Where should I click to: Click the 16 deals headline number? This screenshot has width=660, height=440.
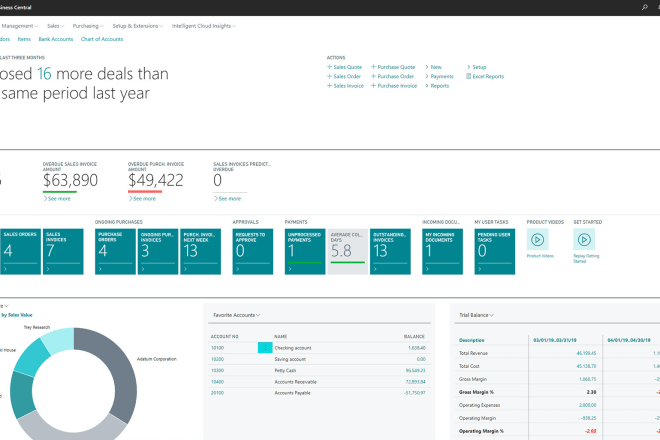[x=44, y=74]
